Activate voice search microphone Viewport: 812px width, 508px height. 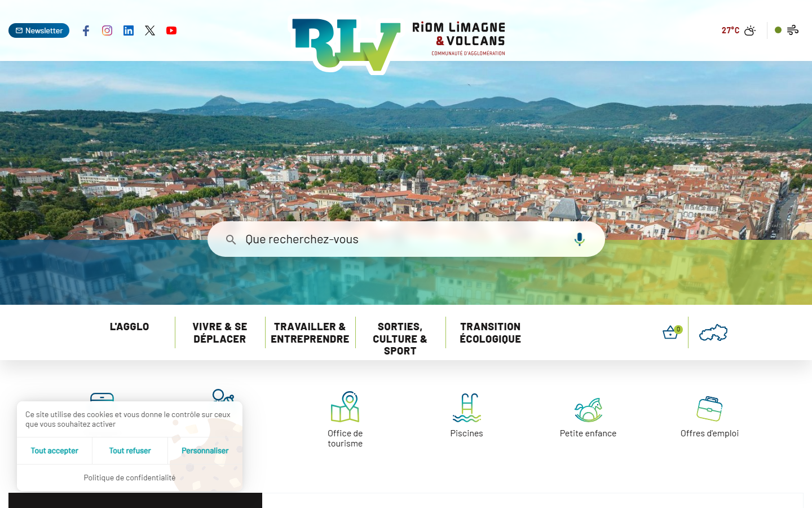coord(579,239)
